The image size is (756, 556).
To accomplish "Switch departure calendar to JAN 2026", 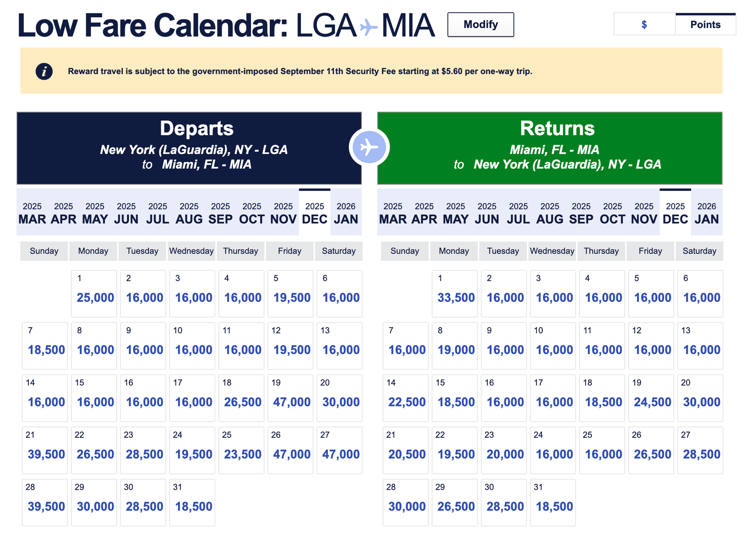I will 346,213.
